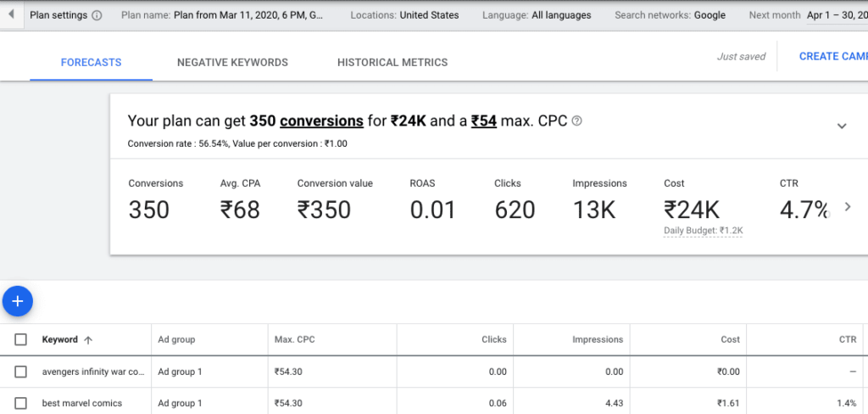This screenshot has height=414, width=868.
Task: Select all keywords checkbox in header
Action: 20,339
